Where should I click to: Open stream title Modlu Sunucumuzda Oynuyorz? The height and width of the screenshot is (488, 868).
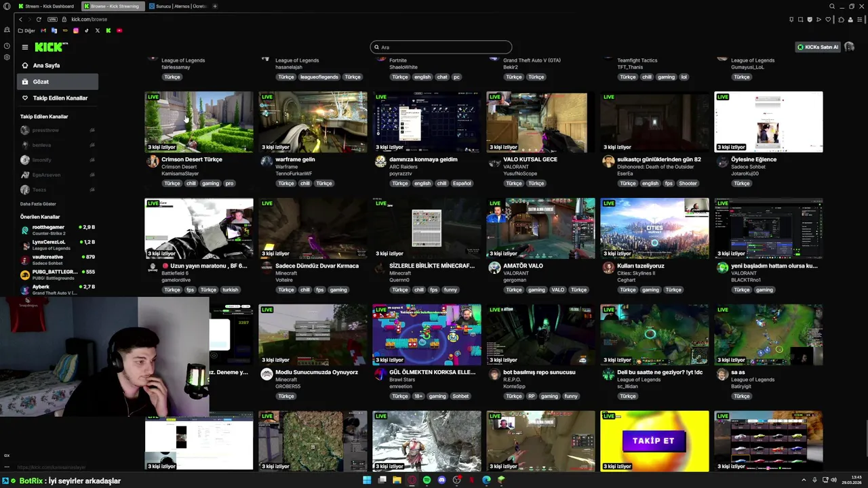[x=317, y=372]
